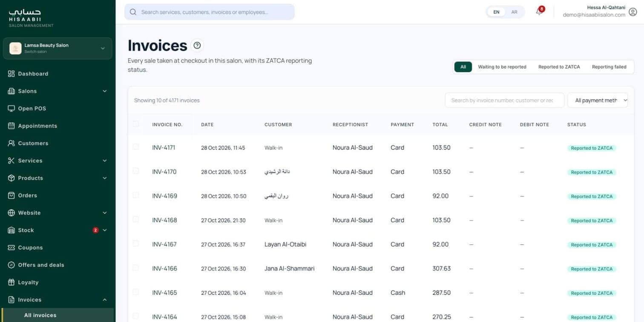644x322 pixels.
Task: Open the All payment methods dropdown
Action: coord(598,100)
